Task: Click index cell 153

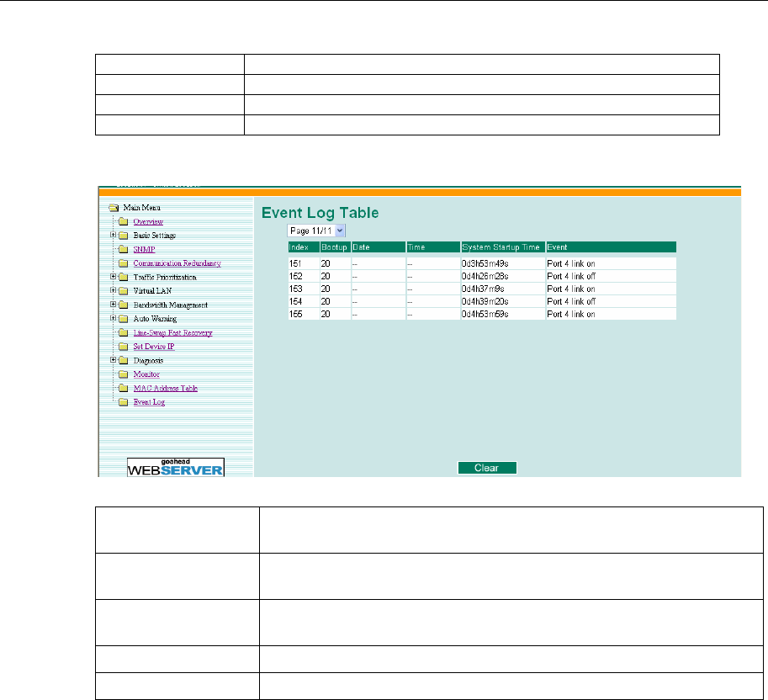Action: [304, 289]
